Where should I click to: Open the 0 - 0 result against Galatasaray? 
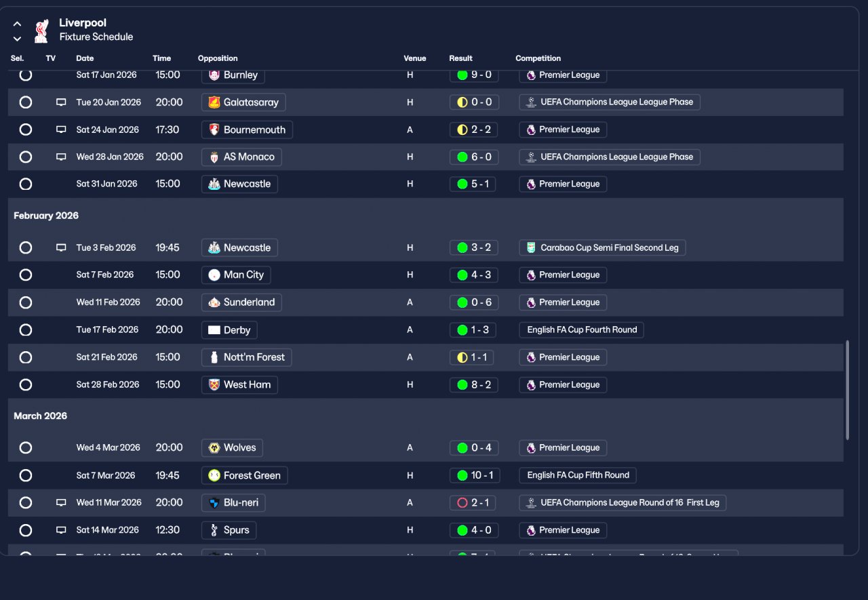click(x=474, y=102)
